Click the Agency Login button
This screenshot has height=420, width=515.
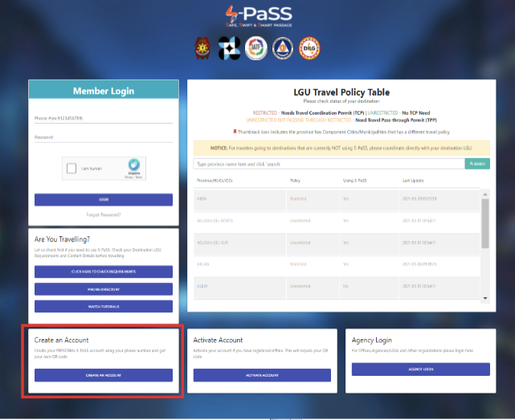point(421,369)
